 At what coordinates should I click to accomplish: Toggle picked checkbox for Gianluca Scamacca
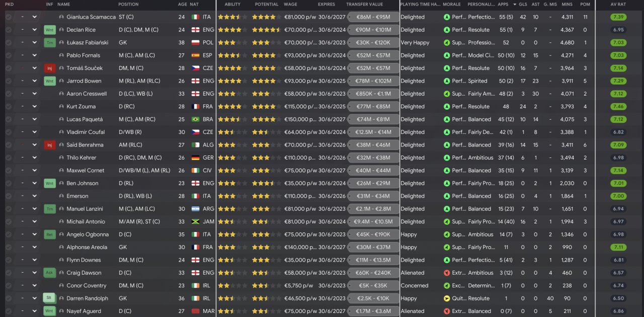[x=9, y=17]
